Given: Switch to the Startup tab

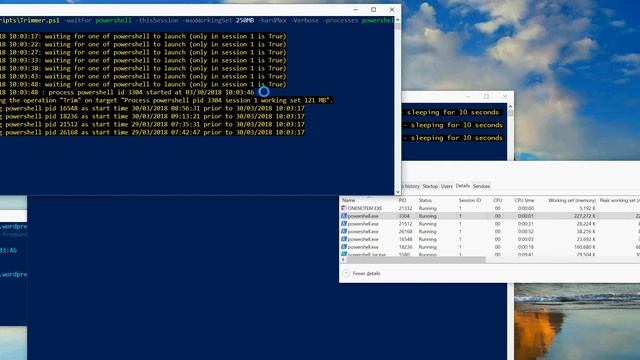Looking at the screenshot, I should 430,186.
